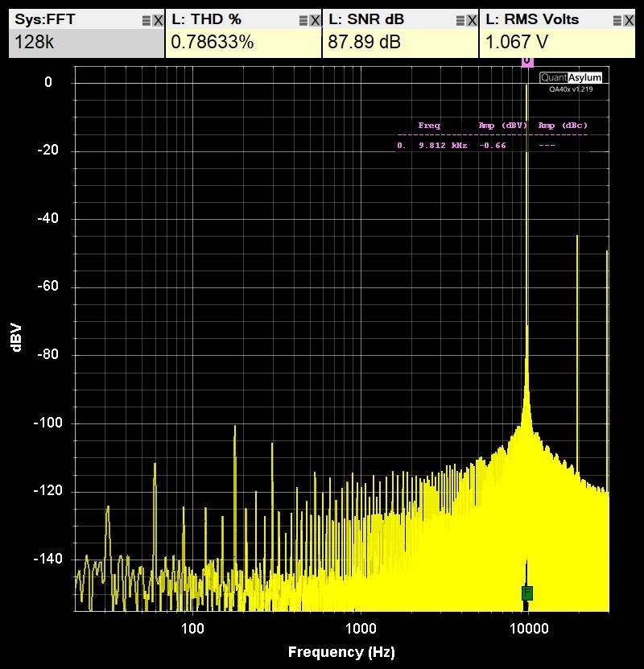644x669 pixels.
Task: Select the green marker handle below the peak
Action: (529, 592)
